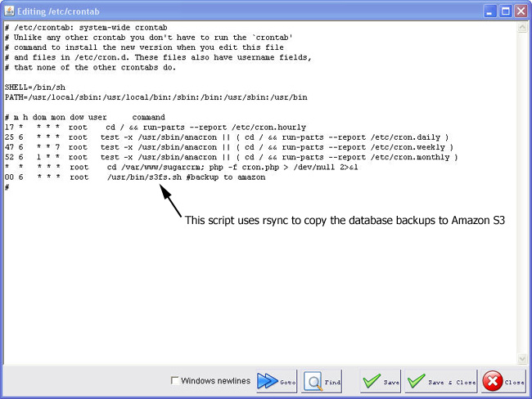Screen dimensions: 532x399
Task: Click the line ending in /etc/cron.daily
Action: coord(227,137)
